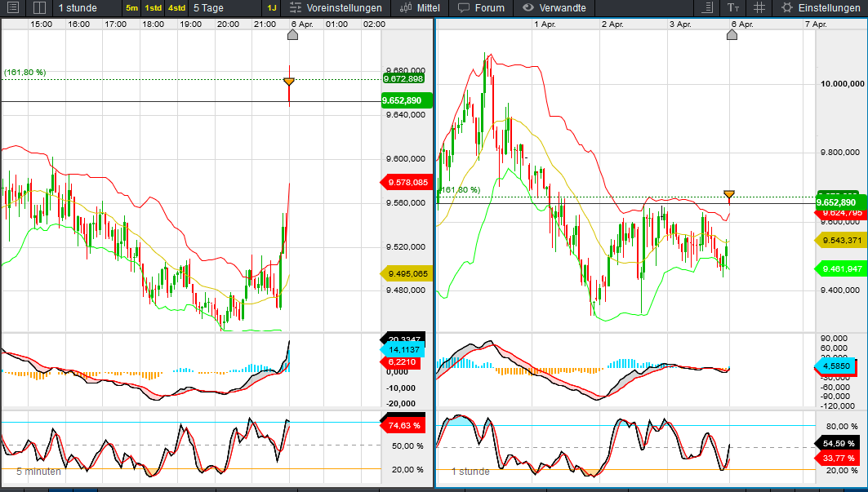Click the 10.000,000 price axis value
868x492 pixels.
click(842, 83)
